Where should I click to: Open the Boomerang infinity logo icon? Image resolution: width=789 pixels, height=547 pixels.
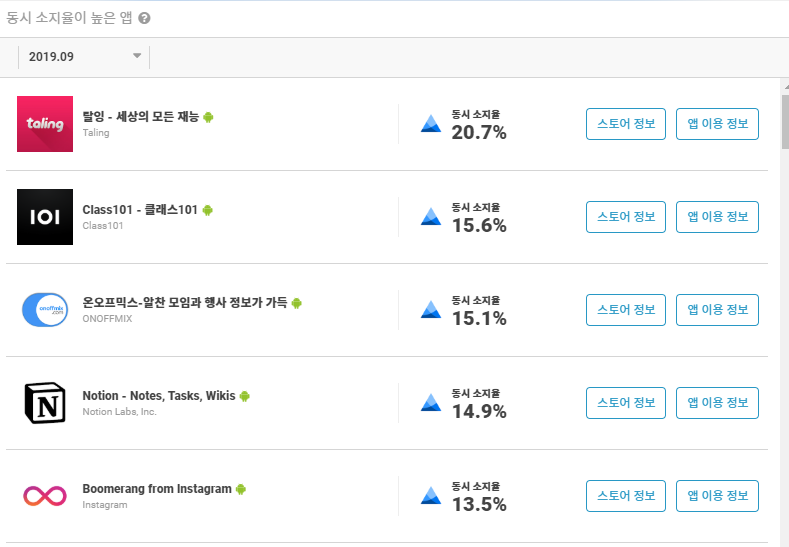pos(45,496)
